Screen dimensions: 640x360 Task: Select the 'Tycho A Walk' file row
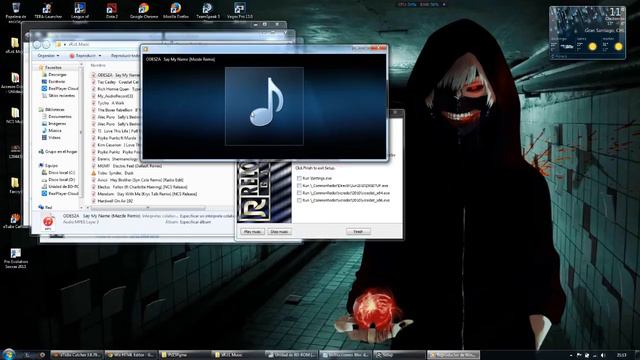point(108,103)
